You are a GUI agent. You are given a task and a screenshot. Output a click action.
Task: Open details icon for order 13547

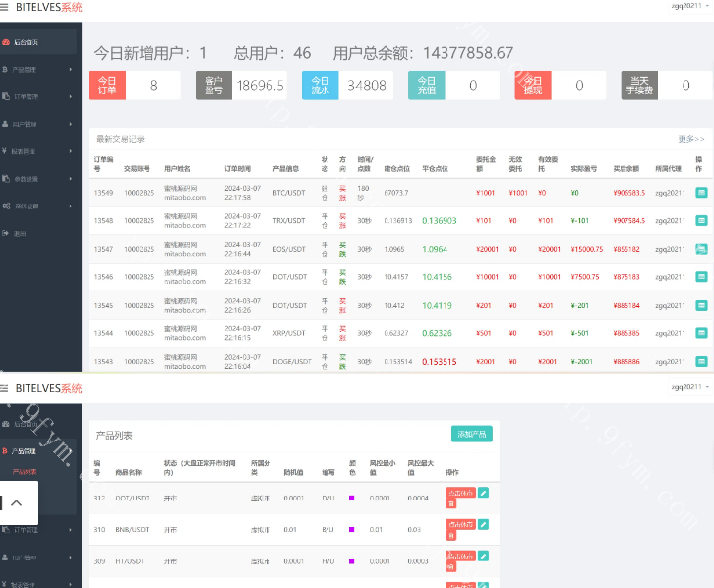click(x=701, y=249)
